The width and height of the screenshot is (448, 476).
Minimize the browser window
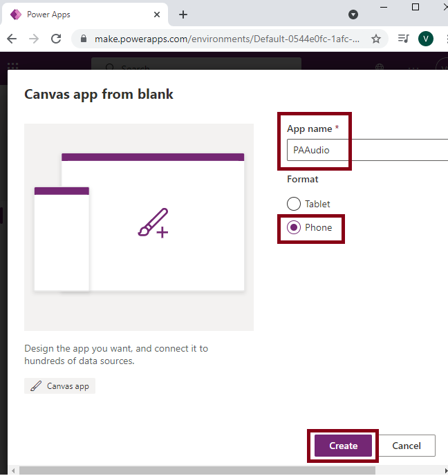pyautogui.click(x=384, y=7)
